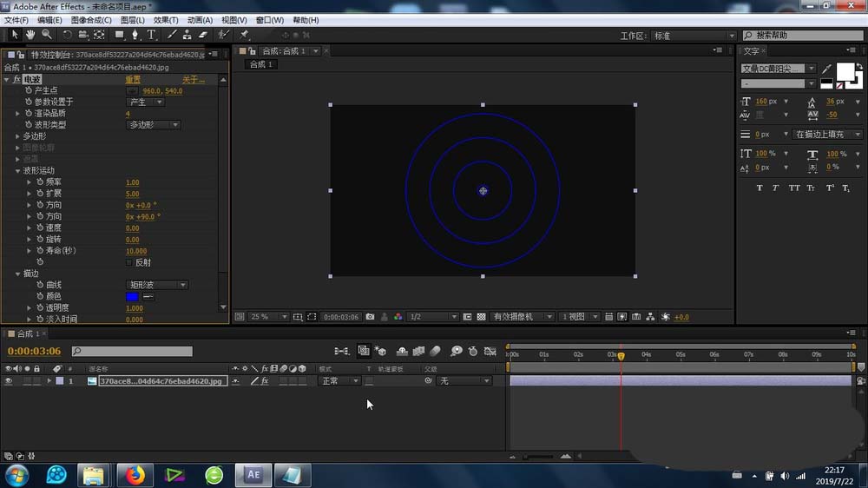Viewport: 868px width, 488px height.
Task: Collapse the 波形运动 property group
Action: coord(17,171)
